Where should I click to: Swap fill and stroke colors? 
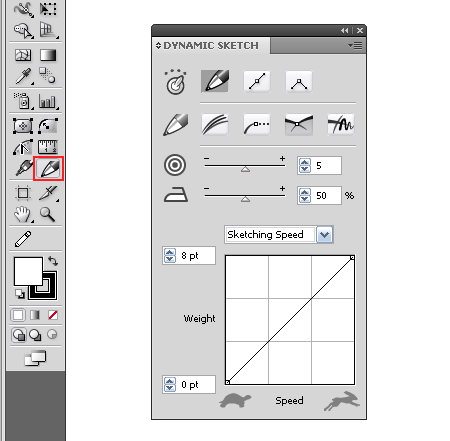pyautogui.click(x=53, y=261)
